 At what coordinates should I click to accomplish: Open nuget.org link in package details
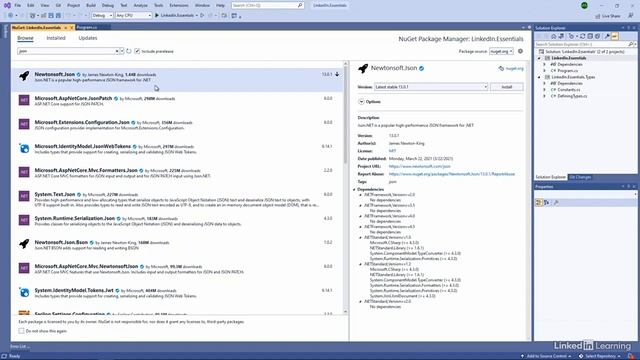point(514,69)
